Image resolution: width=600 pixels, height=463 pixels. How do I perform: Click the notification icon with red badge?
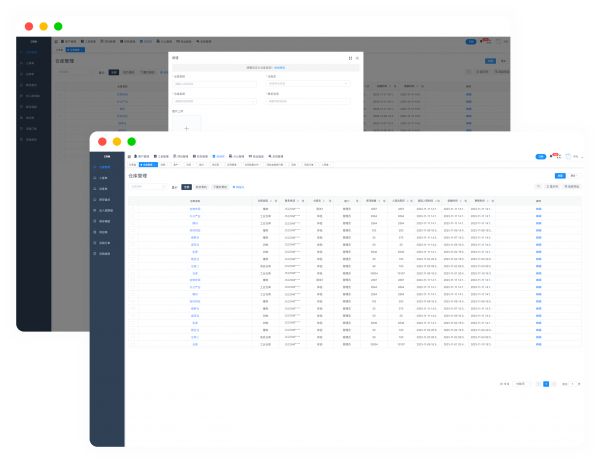pos(557,156)
